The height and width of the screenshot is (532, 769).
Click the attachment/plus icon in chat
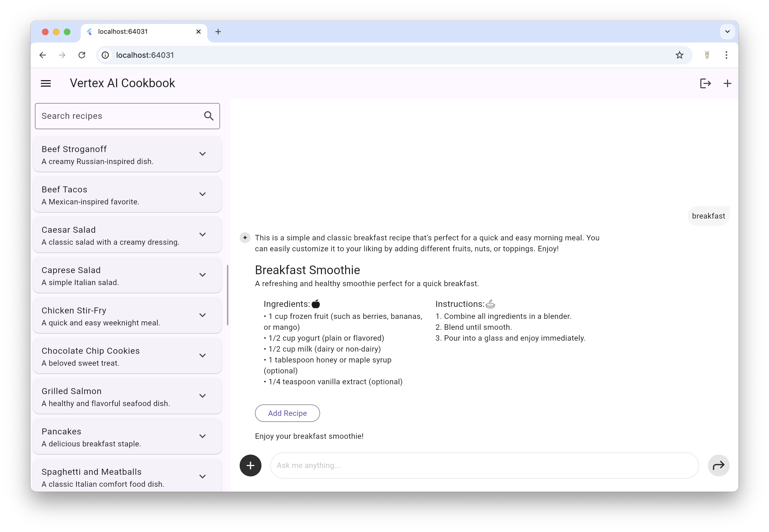251,465
